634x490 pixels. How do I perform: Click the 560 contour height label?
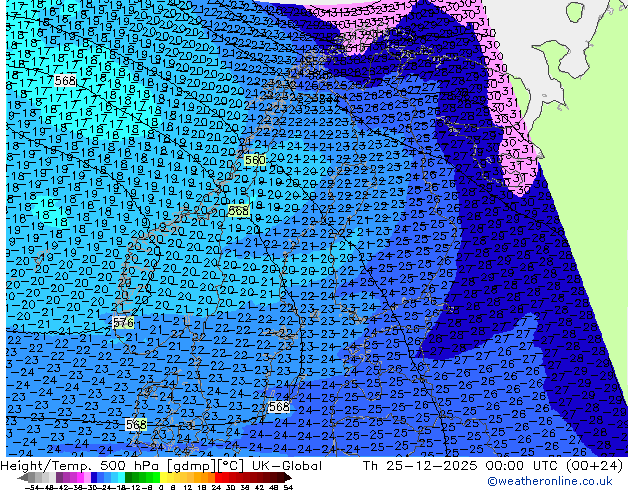pyautogui.click(x=255, y=160)
